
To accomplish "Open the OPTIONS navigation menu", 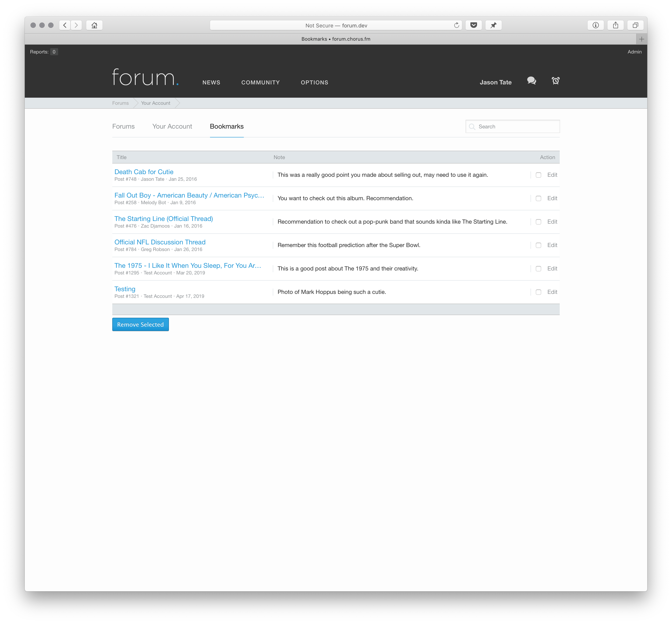I will point(315,82).
